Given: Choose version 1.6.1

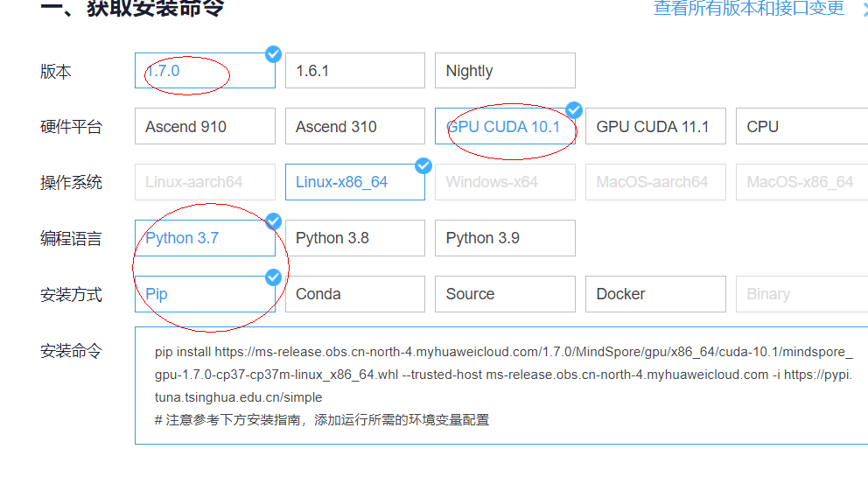Looking at the screenshot, I should [x=354, y=71].
